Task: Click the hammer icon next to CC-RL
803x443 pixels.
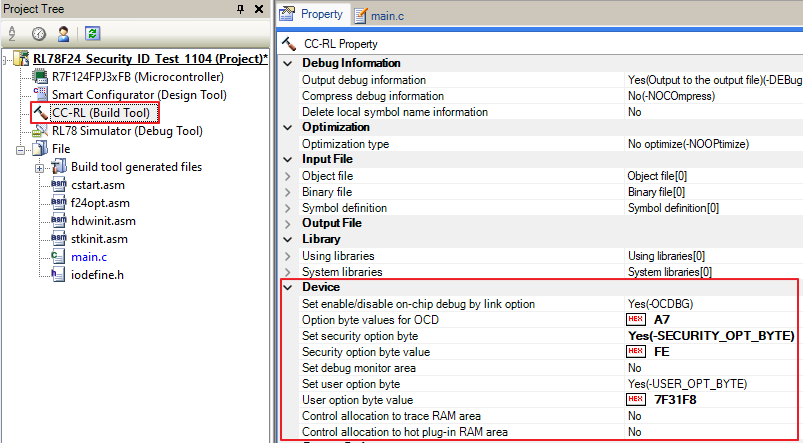Action: point(40,113)
